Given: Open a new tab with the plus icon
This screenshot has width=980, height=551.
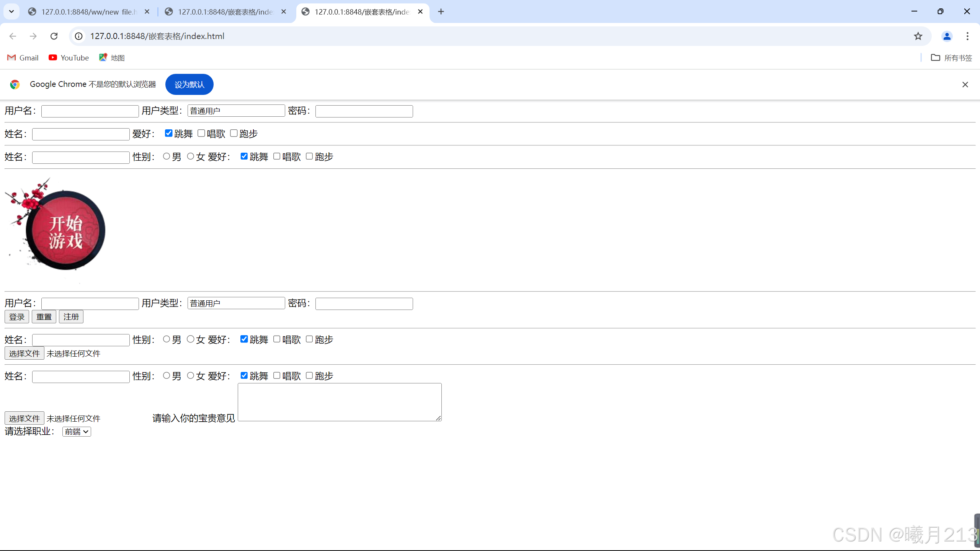Looking at the screenshot, I should [x=441, y=11].
